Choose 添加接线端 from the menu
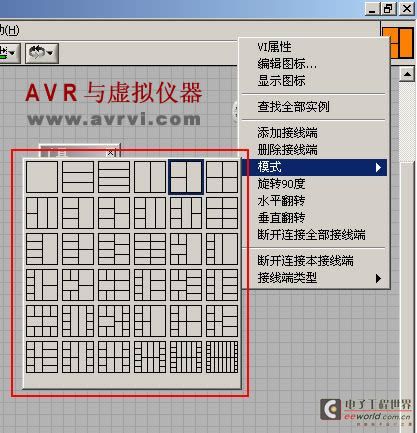417x433 pixels. pos(287,133)
